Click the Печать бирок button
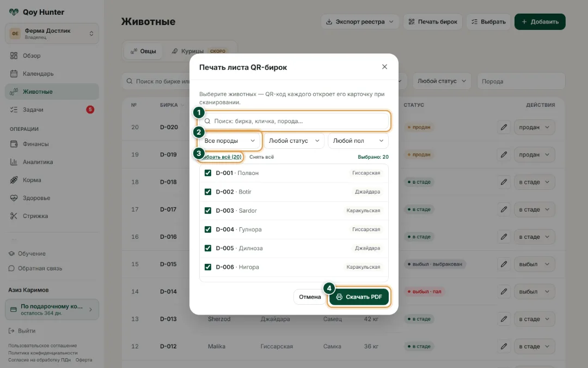 [433, 22]
